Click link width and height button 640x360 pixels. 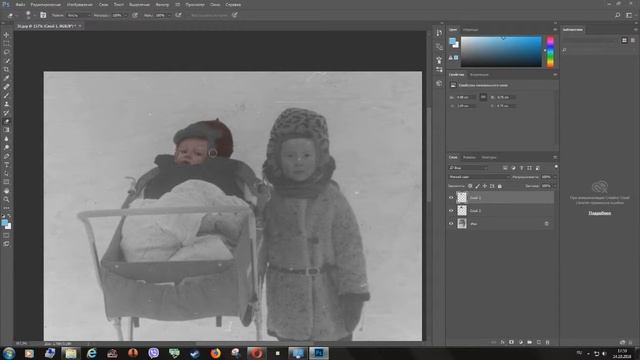[483, 97]
